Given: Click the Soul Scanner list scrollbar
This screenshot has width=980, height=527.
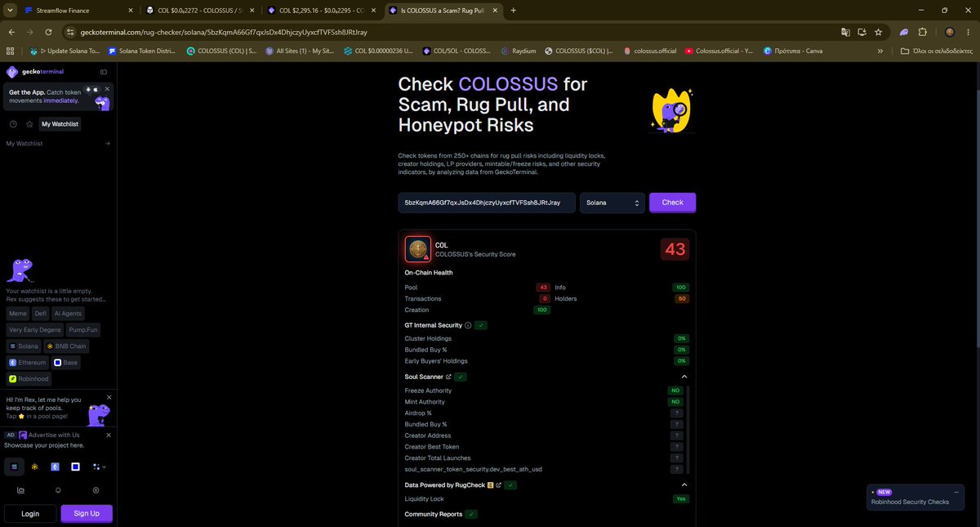Looking at the screenshot, I should [x=688, y=429].
